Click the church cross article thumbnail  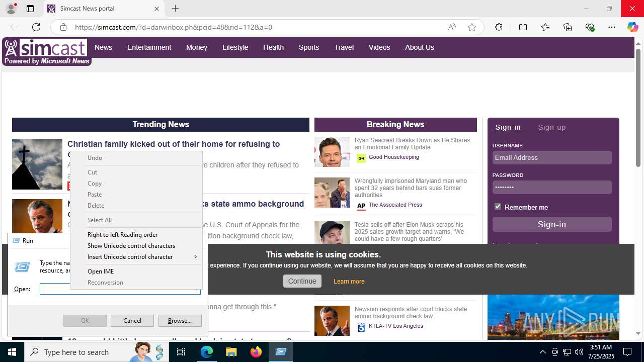point(37,164)
